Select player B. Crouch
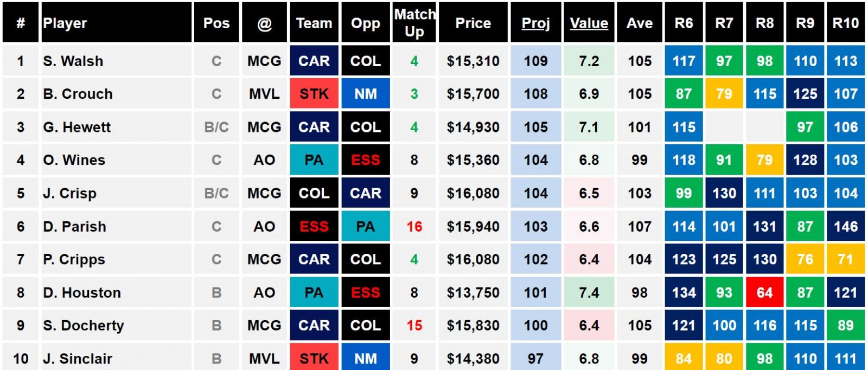The height and width of the screenshot is (370, 868). pyautogui.click(x=78, y=94)
